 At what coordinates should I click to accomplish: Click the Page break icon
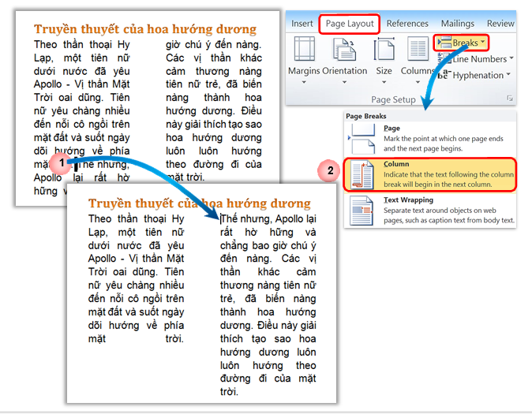362,140
